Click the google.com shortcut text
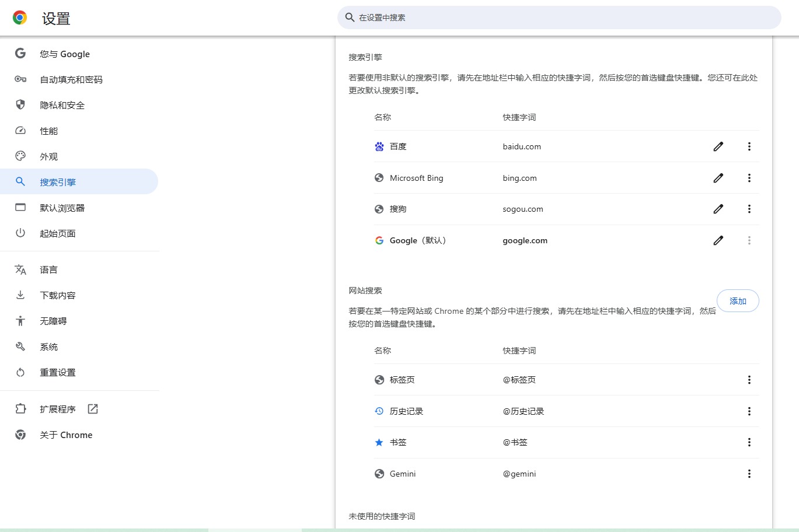Viewport: 799px width, 532px height. pos(525,240)
